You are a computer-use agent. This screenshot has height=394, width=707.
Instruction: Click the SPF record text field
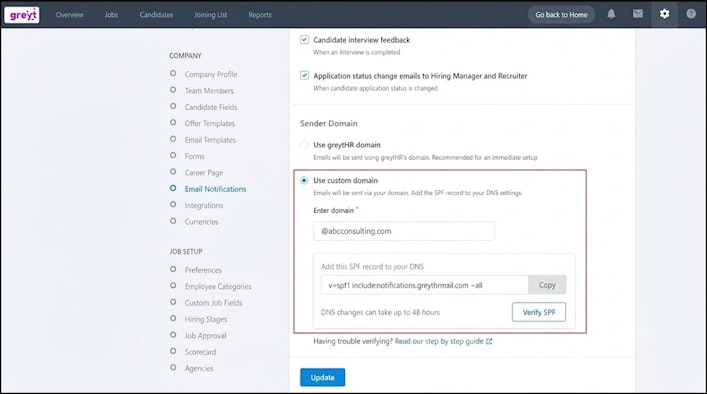click(x=424, y=285)
